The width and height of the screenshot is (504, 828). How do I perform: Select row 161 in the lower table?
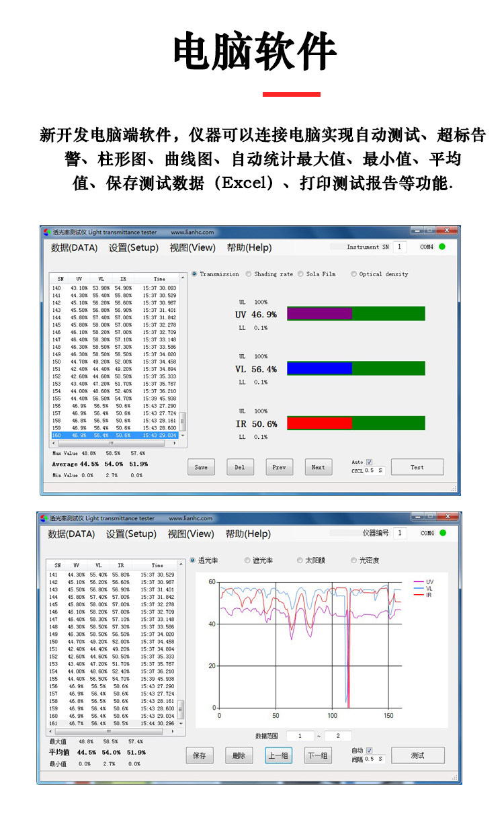tap(112, 723)
